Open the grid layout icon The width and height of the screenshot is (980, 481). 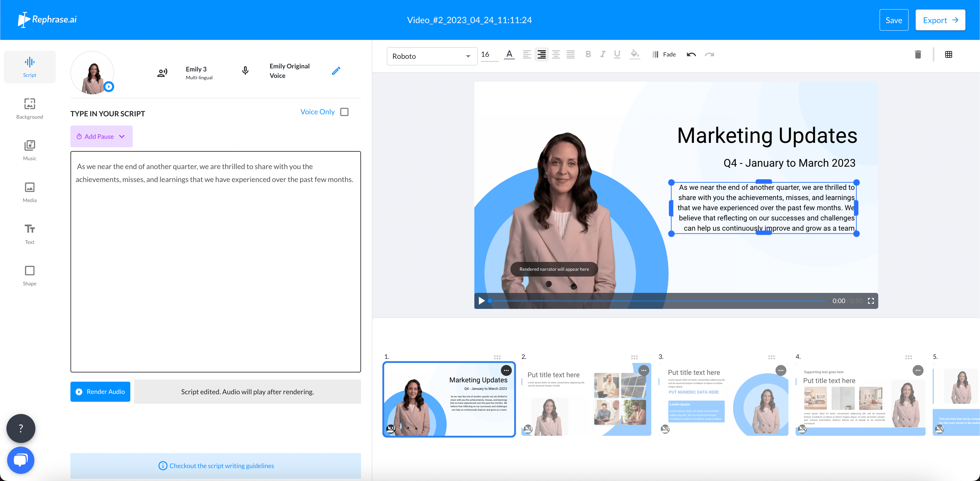click(948, 55)
